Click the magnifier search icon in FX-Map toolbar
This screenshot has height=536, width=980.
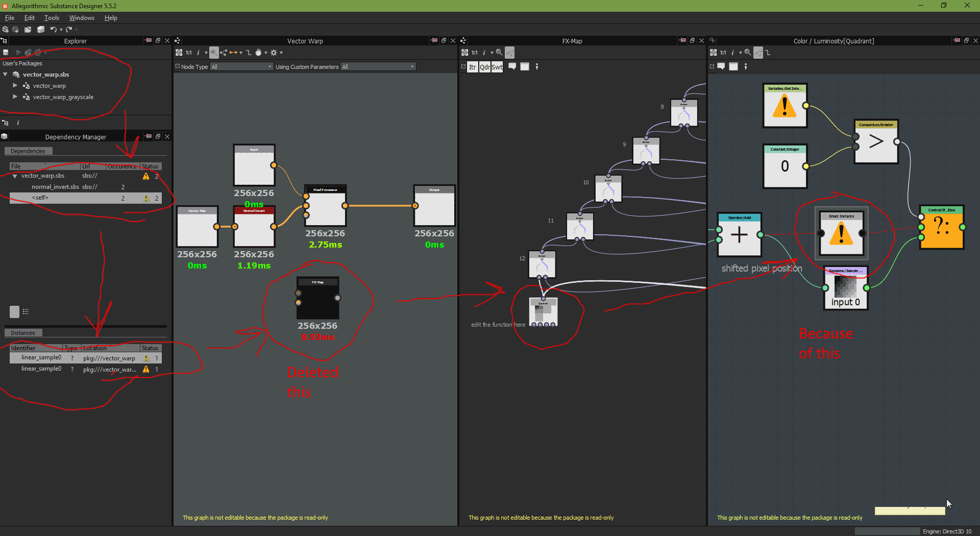499,53
